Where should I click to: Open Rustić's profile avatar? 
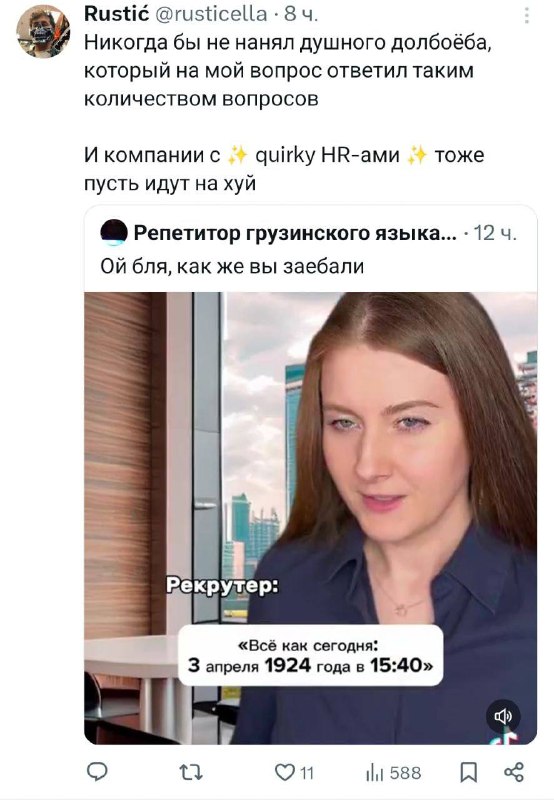pos(43,32)
